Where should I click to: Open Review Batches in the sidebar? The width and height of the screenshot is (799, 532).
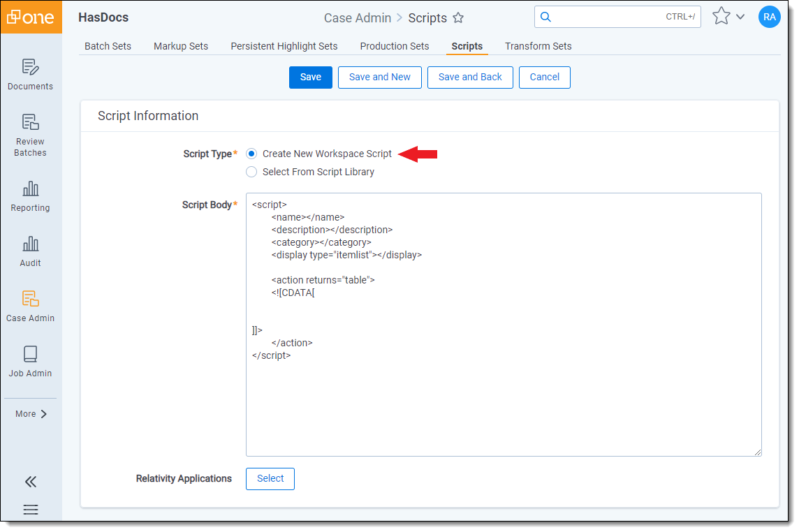tap(30, 122)
